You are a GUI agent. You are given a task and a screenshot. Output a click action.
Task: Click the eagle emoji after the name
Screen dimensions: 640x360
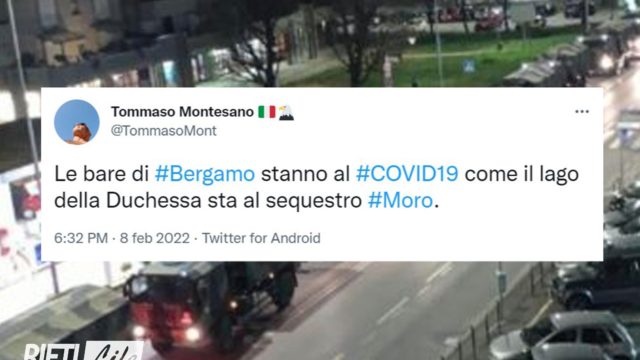[286, 112]
